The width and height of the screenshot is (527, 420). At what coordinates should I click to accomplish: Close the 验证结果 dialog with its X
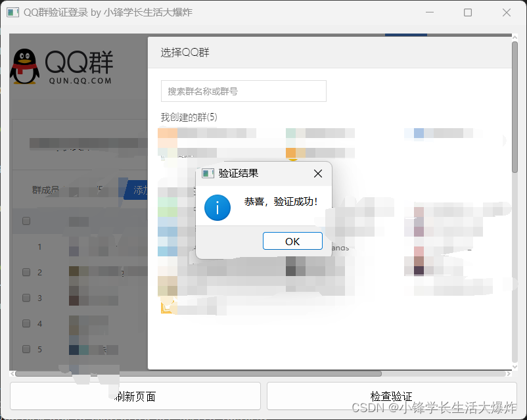coord(317,174)
